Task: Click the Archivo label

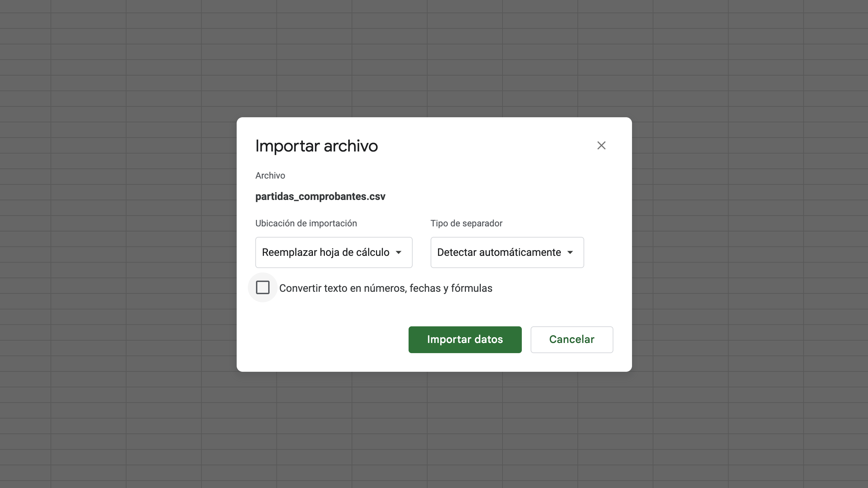Action: click(x=270, y=176)
